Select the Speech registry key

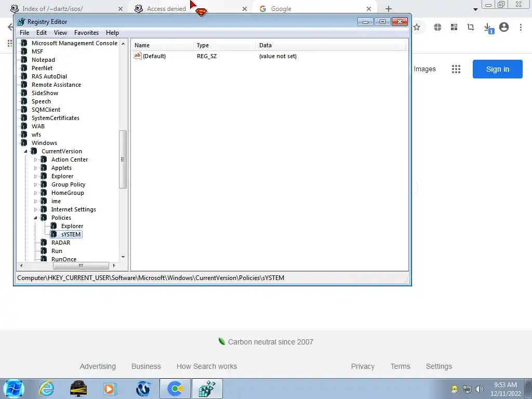click(x=41, y=101)
